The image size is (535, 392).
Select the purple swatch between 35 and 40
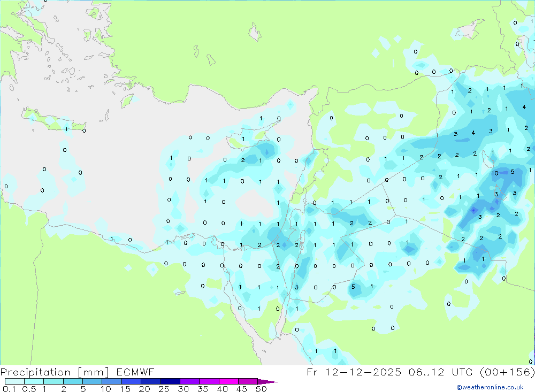coord(209,381)
